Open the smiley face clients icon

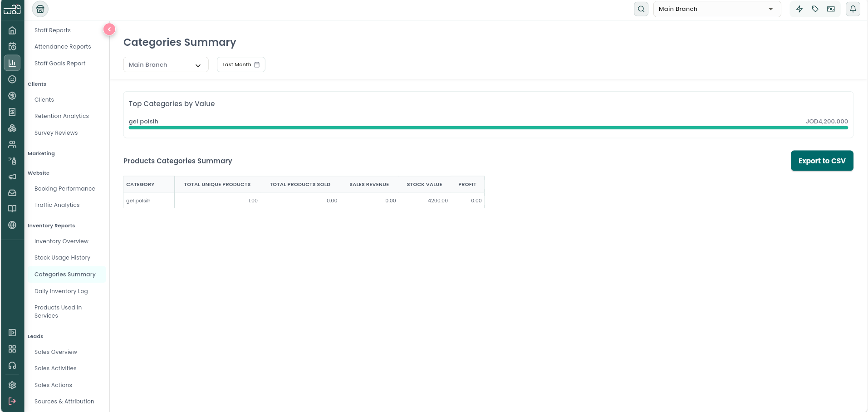(x=12, y=79)
